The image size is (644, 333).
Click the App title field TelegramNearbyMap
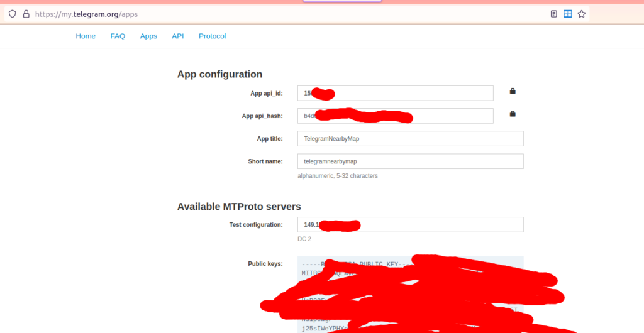(411, 139)
